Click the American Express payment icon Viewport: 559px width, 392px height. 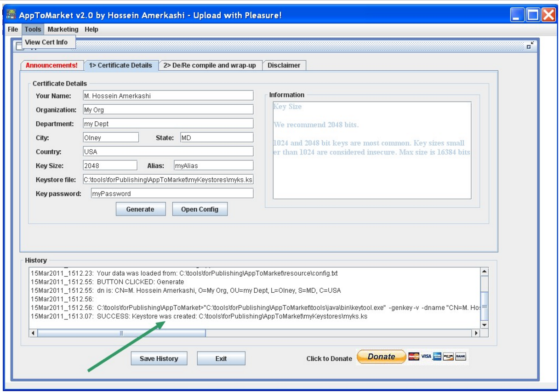[x=436, y=357]
